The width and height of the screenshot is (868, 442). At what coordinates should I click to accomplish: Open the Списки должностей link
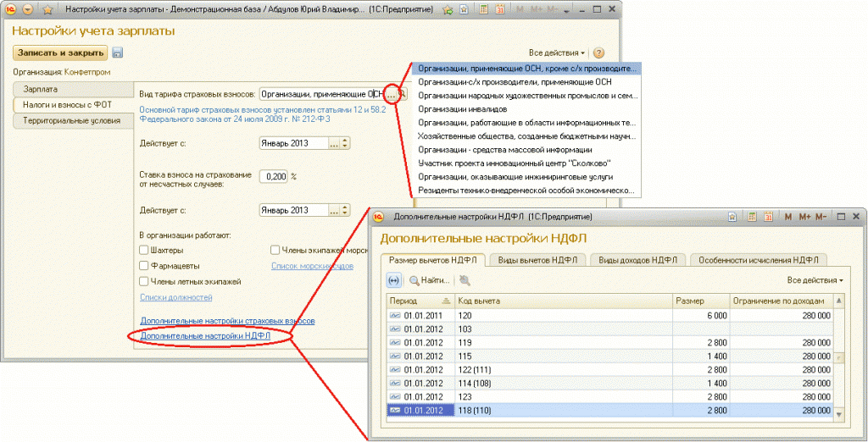175,297
